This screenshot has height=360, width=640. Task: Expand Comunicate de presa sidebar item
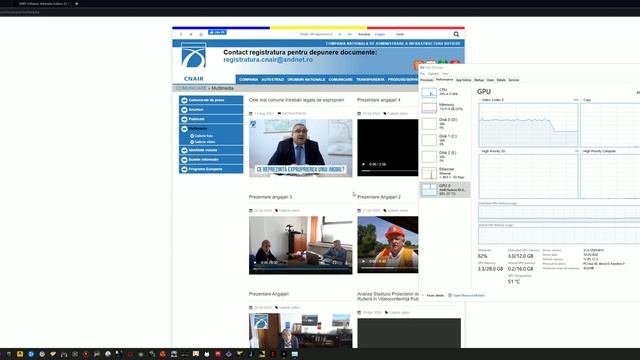point(211,100)
